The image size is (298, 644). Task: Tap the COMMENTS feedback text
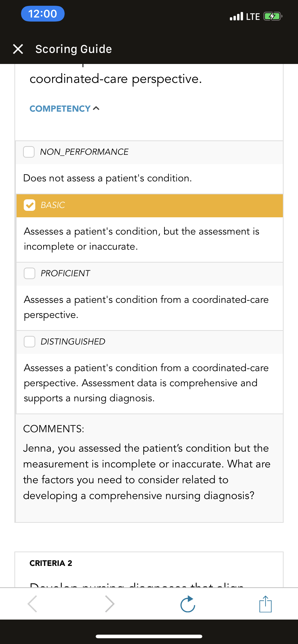pos(147,472)
